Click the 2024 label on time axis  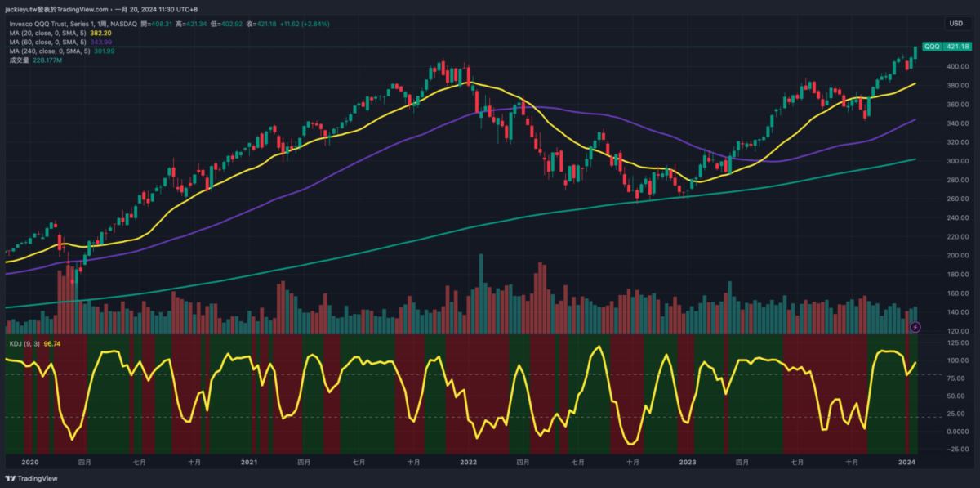pyautogui.click(x=906, y=462)
